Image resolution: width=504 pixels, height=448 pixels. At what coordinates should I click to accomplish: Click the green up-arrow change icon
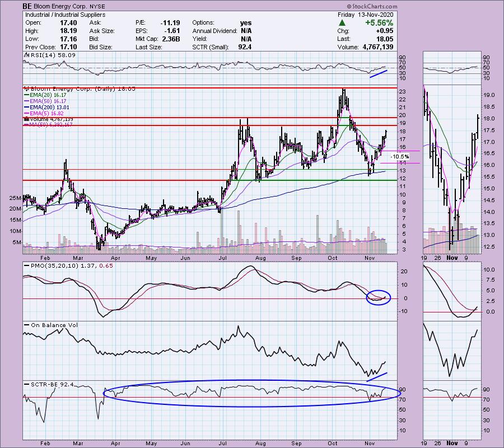tap(342, 23)
